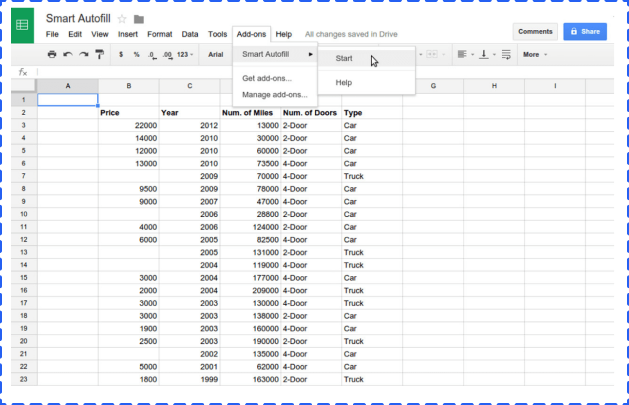Select the column C header
629x405 pixels.
(189, 86)
